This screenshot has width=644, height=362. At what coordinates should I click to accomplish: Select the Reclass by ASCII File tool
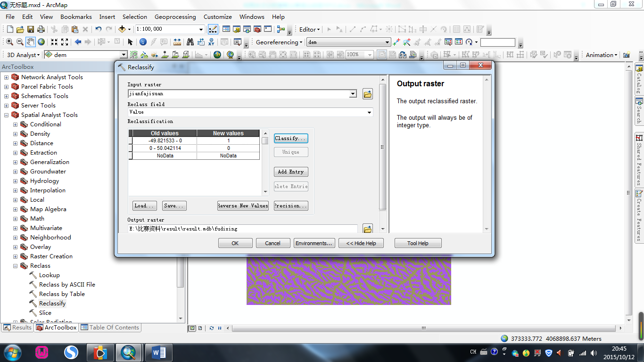[x=67, y=285]
